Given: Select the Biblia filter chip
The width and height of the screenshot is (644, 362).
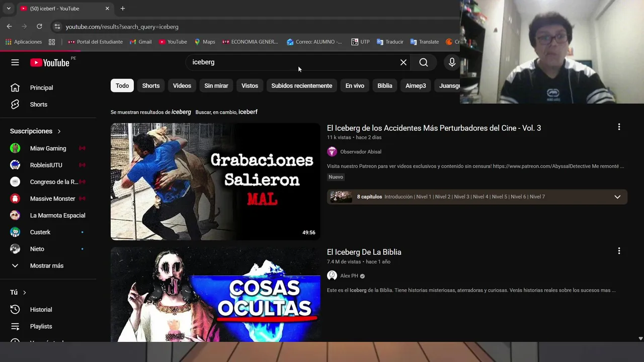Looking at the screenshot, I should click(385, 85).
